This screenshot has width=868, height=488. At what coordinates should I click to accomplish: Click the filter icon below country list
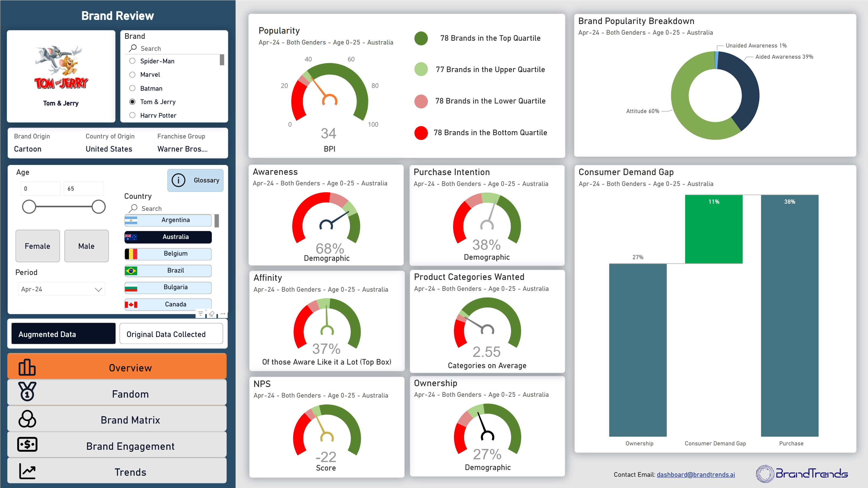200,314
